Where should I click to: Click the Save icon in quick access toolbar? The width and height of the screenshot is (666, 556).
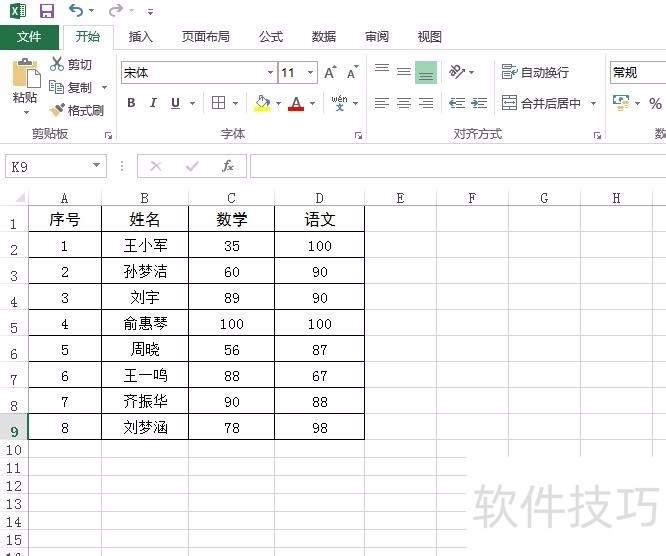pos(47,11)
